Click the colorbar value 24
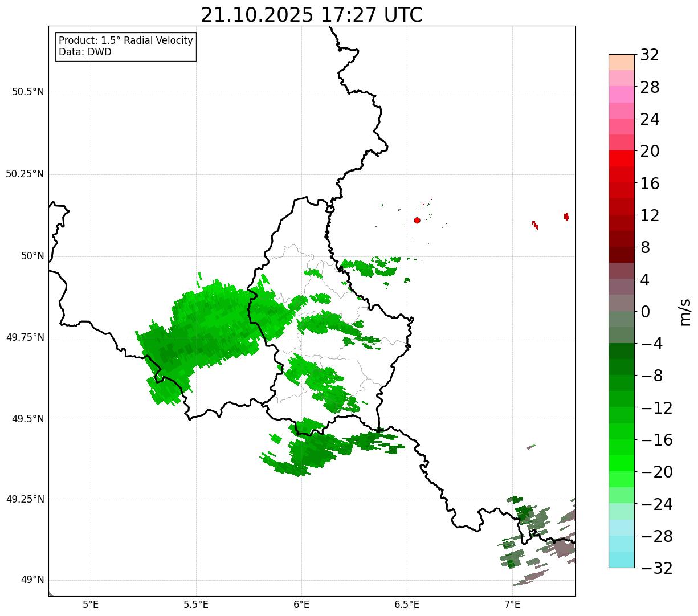The height and width of the screenshot is (616, 698). 650,119
